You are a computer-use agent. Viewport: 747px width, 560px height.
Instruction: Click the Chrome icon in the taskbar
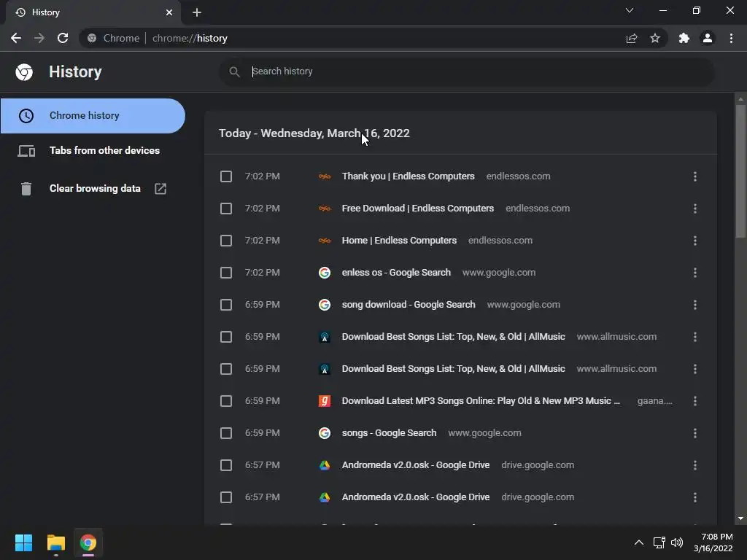(88, 542)
